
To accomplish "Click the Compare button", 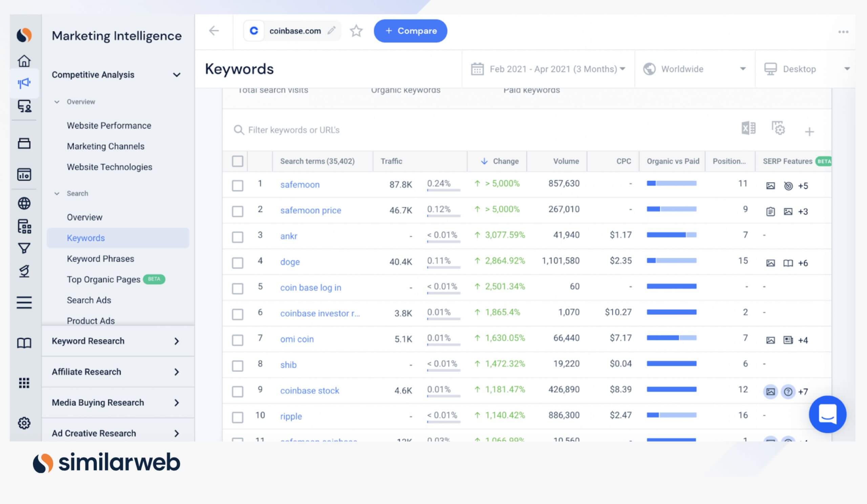I will [x=410, y=30].
